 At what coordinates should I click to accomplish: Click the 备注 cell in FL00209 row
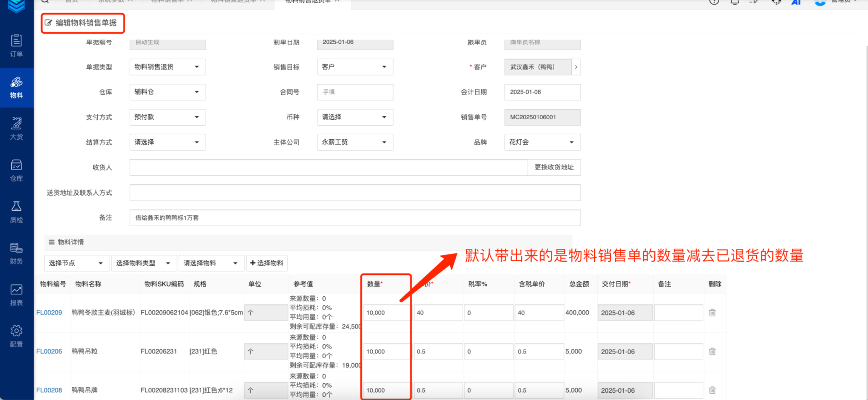(678, 313)
